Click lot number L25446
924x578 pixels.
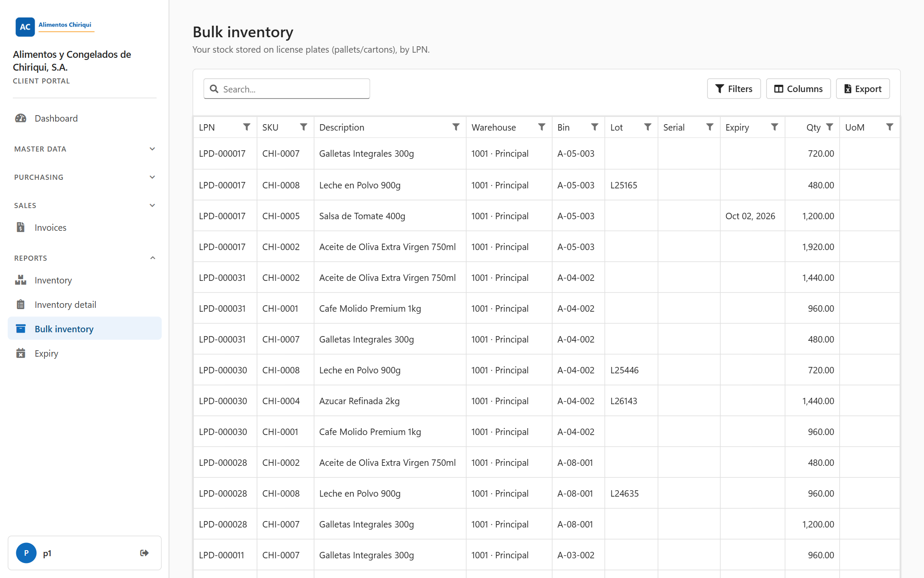624,370
